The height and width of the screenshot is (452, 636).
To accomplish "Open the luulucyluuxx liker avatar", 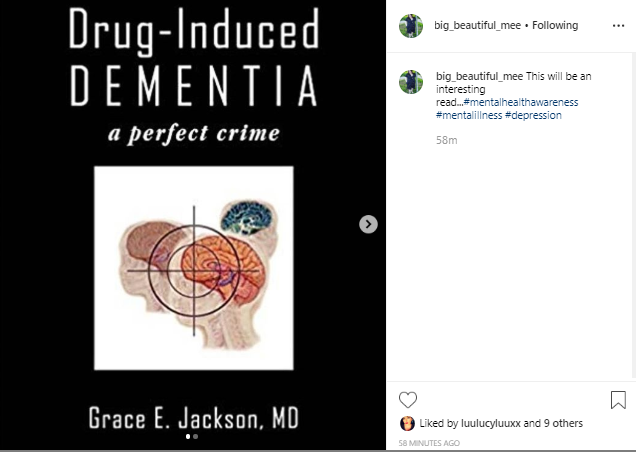I will point(407,423).
